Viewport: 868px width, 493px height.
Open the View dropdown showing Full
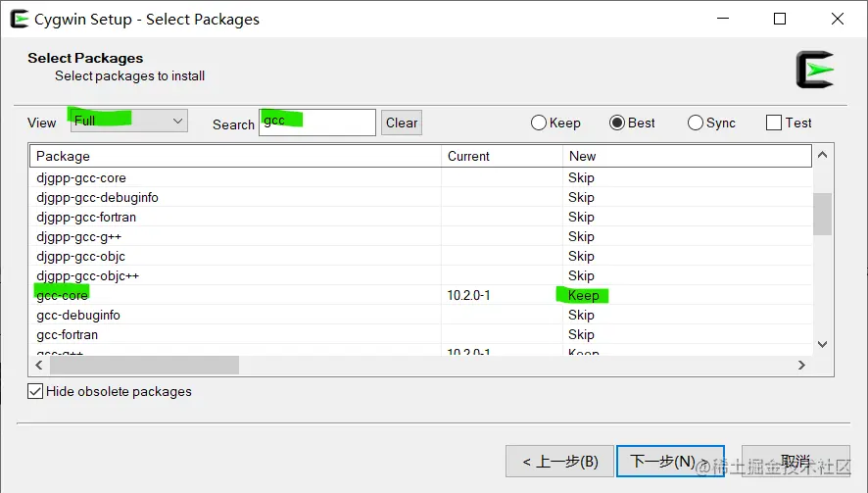point(129,121)
